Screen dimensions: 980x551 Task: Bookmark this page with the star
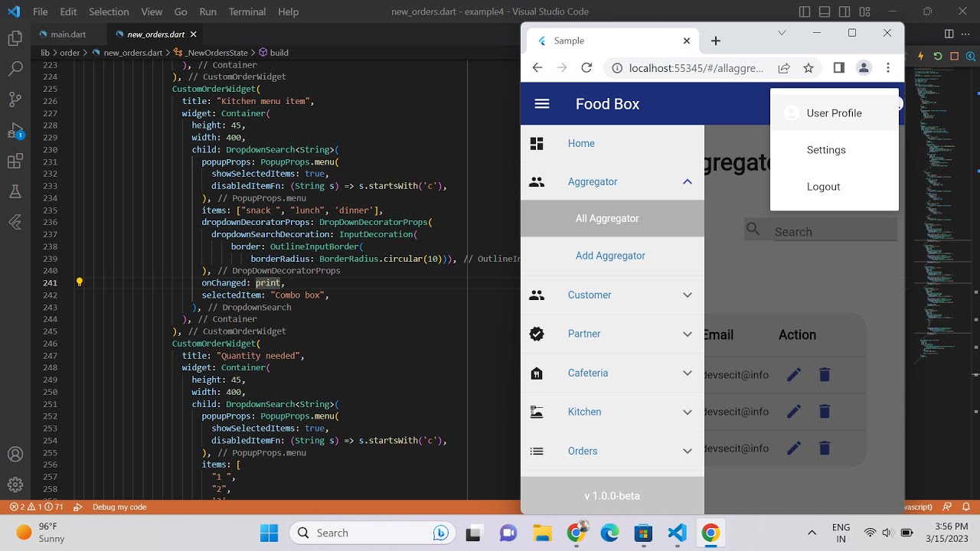808,68
